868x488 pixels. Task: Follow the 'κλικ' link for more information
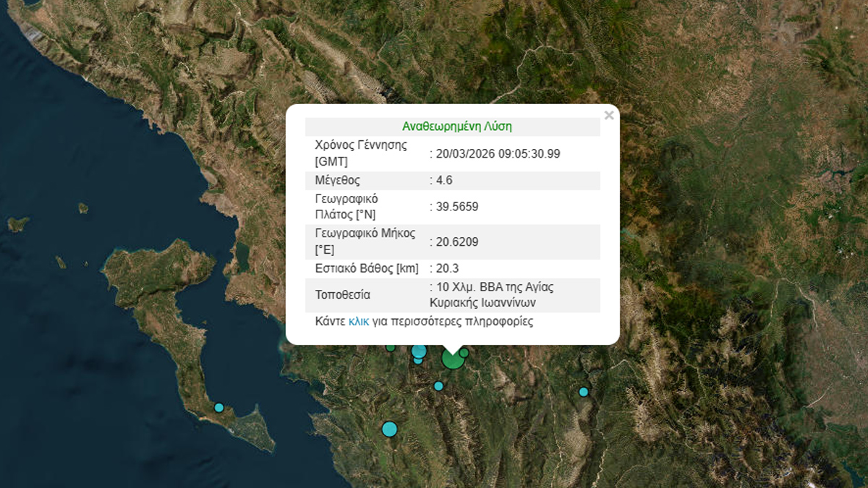[x=359, y=322]
